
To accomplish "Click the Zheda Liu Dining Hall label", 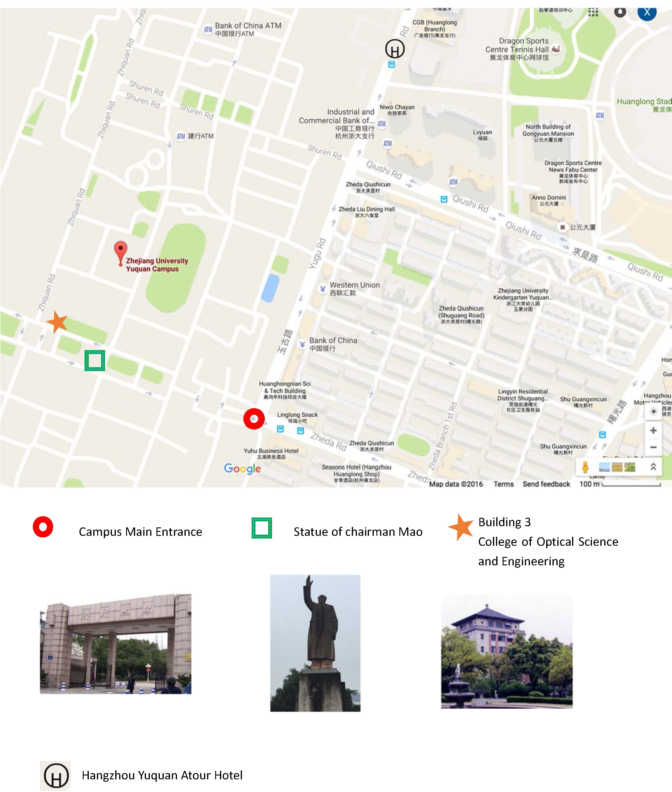I will [367, 212].
